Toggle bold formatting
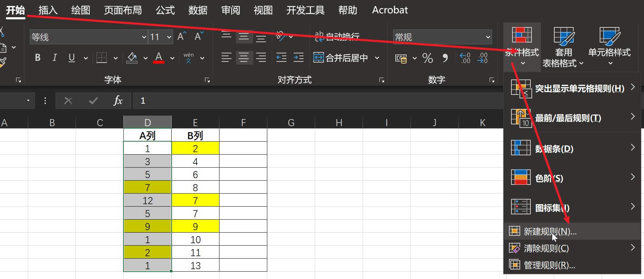Viewport: 644px width, 279px height. tap(38, 58)
